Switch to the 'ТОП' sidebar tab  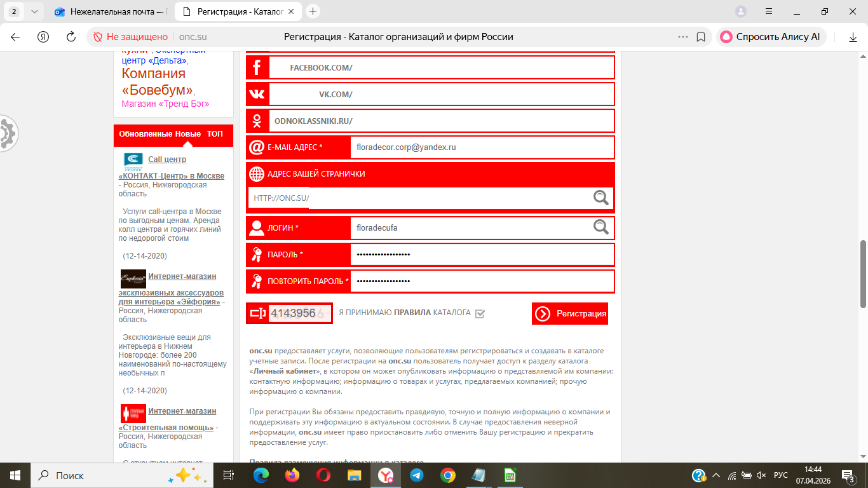coord(215,134)
